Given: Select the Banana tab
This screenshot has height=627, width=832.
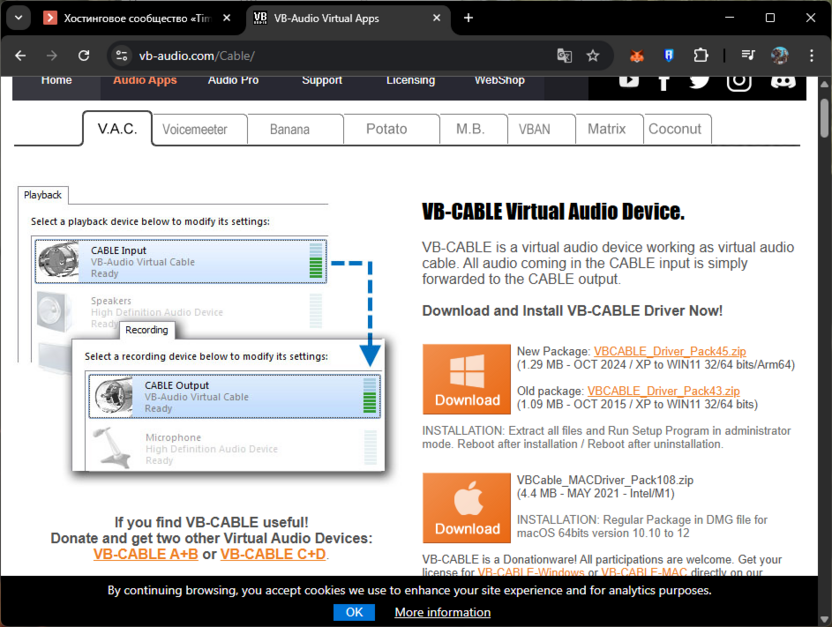Looking at the screenshot, I should click(290, 129).
